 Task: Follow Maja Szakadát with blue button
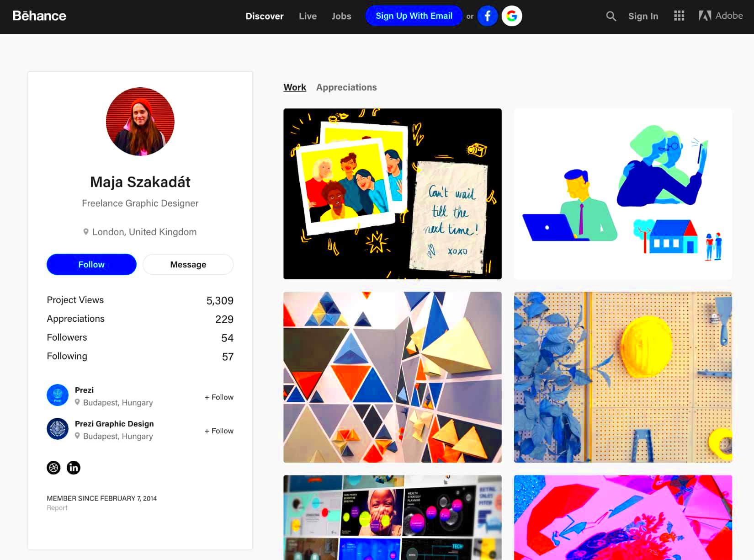[91, 264]
